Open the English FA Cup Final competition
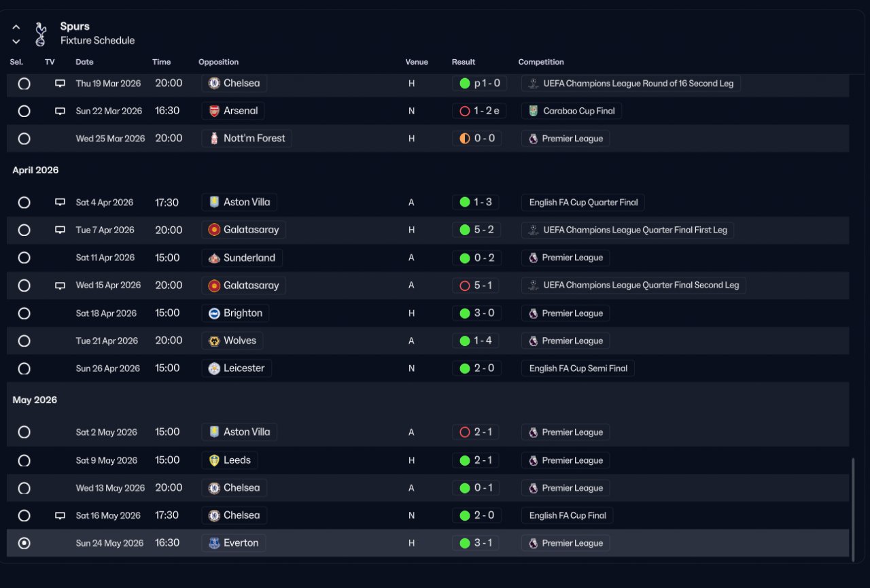The height and width of the screenshot is (588, 870). (568, 515)
